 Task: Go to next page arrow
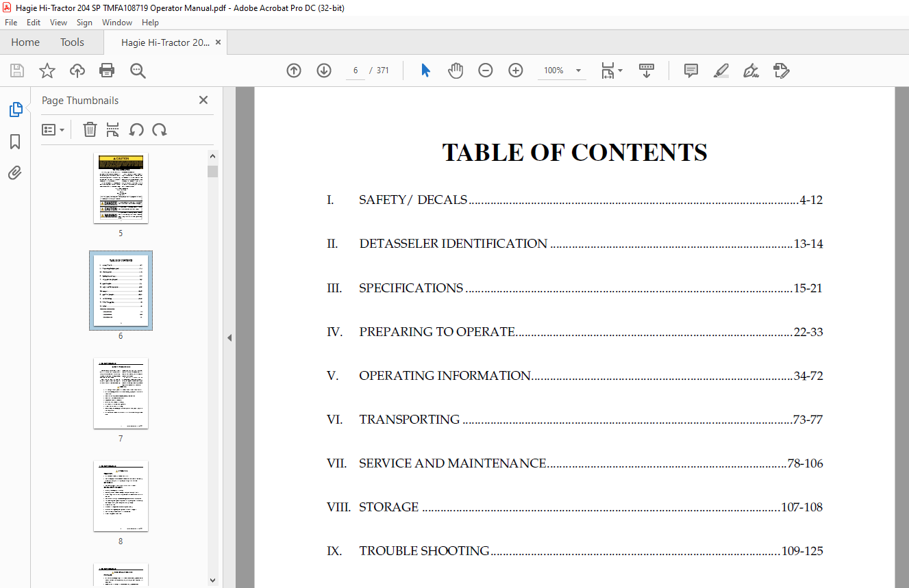click(x=324, y=71)
